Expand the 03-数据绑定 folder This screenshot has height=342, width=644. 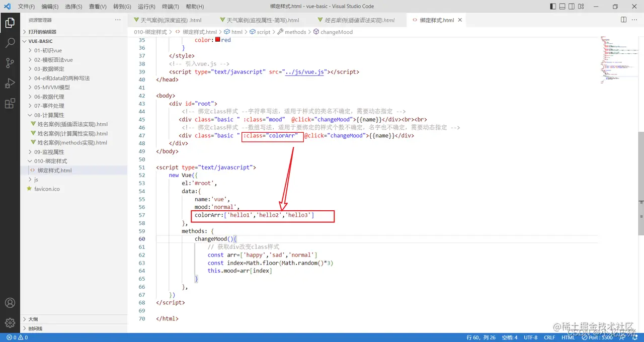pyautogui.click(x=73, y=69)
